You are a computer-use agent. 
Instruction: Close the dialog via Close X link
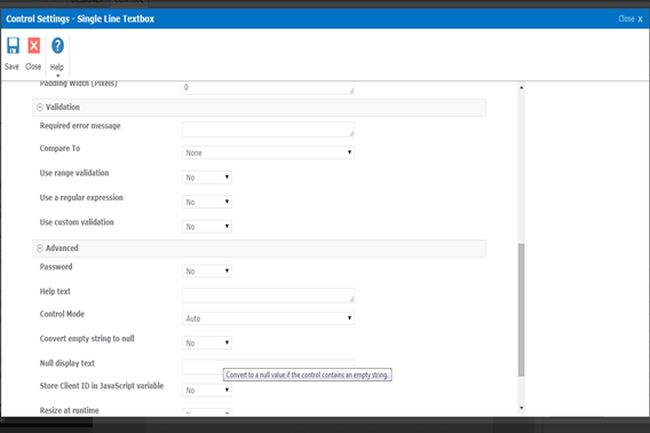631,19
